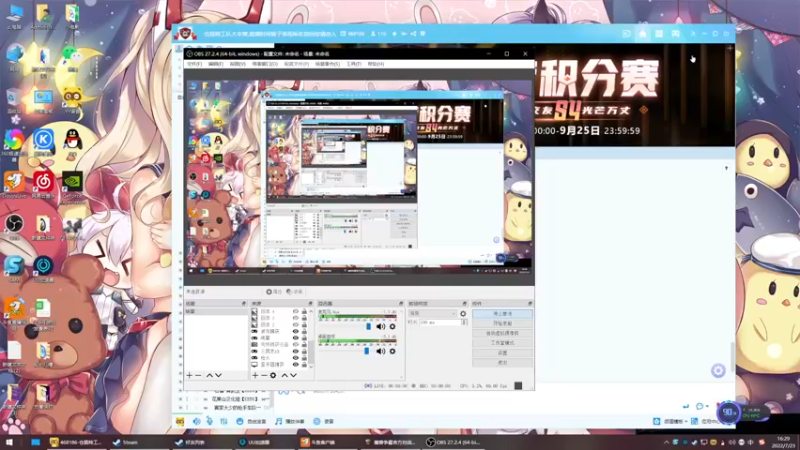Image resolution: width=800 pixels, height=450 pixels.
Task: Toggle visibility of 图像 4 source
Action: point(295,311)
